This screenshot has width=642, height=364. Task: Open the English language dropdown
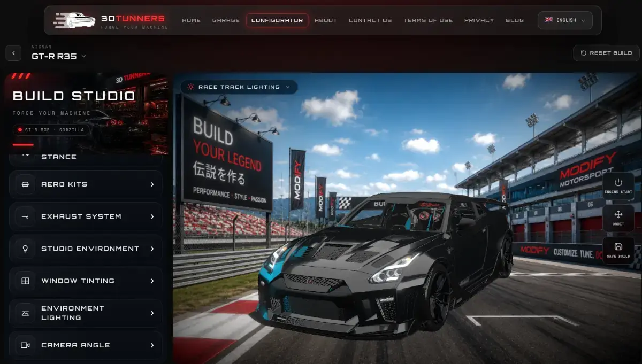(x=565, y=20)
